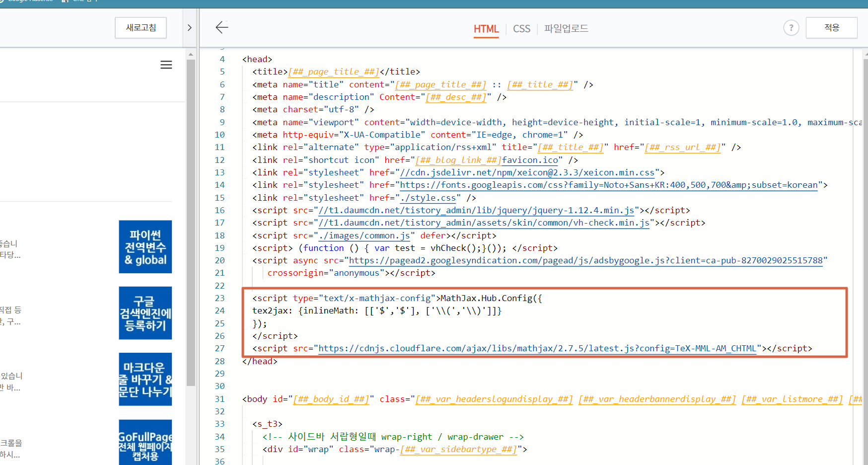
Task: Click the div id wrap line
Action: 395,449
